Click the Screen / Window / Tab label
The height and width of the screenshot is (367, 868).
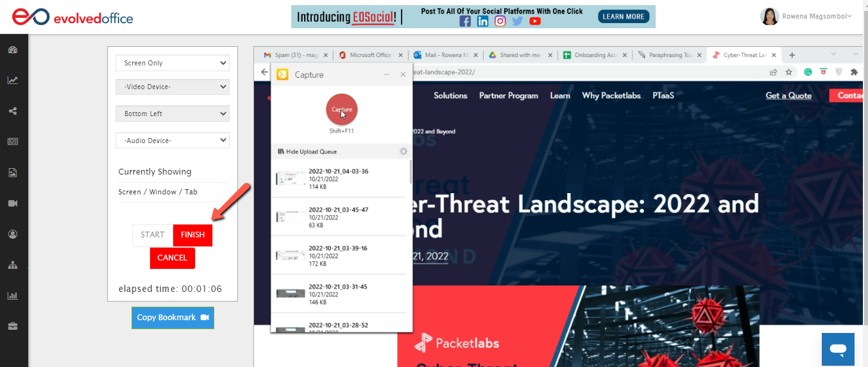pos(158,192)
